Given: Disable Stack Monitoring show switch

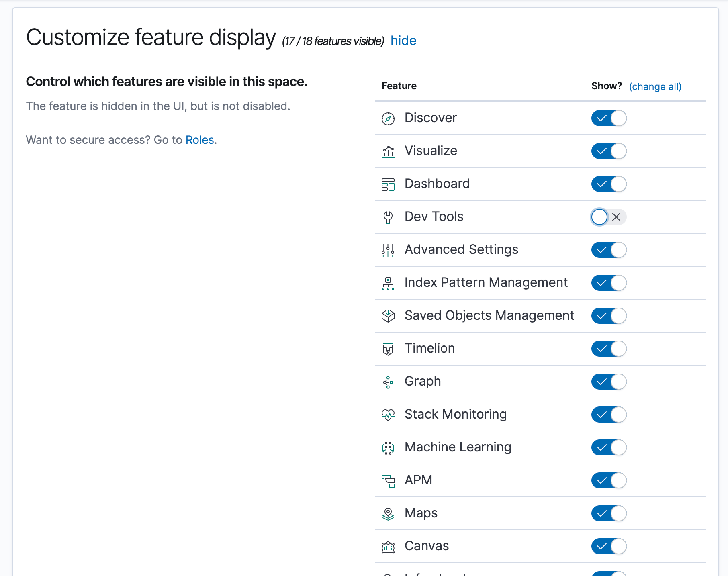Looking at the screenshot, I should point(609,415).
